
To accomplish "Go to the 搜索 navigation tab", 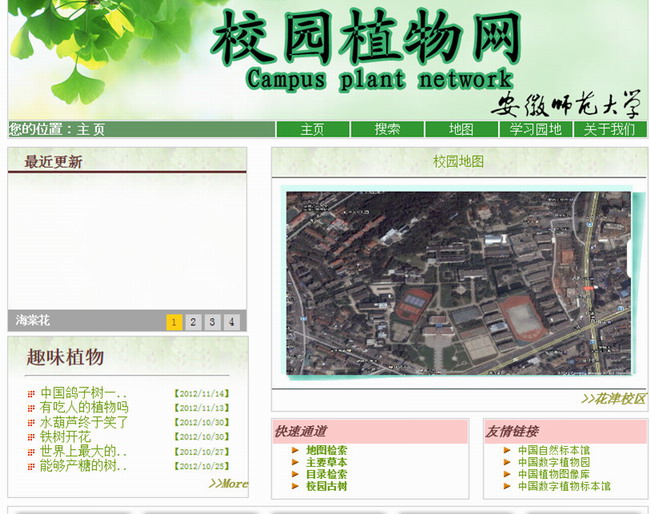I will pos(387,129).
